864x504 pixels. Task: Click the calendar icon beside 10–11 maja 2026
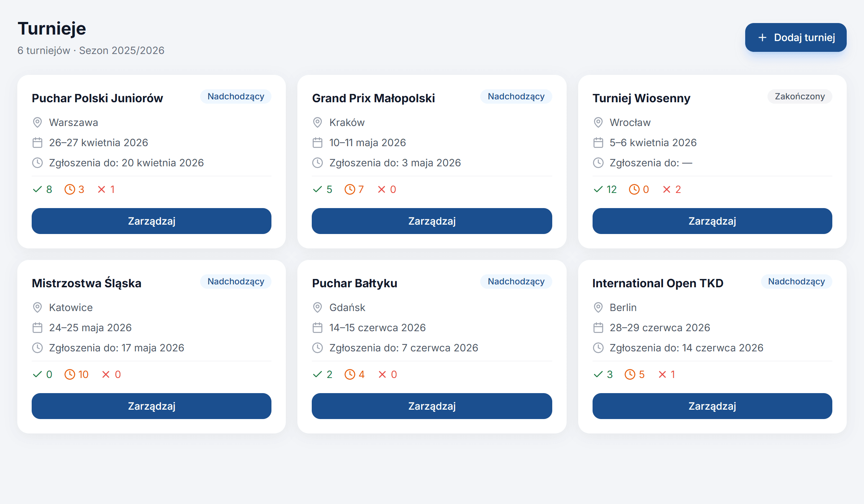coord(318,143)
